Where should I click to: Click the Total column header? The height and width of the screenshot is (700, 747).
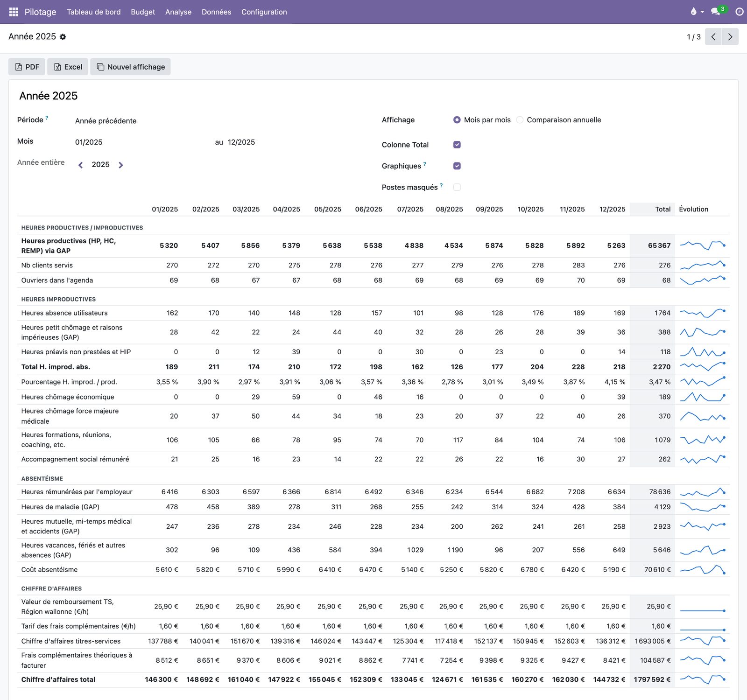[662, 209]
